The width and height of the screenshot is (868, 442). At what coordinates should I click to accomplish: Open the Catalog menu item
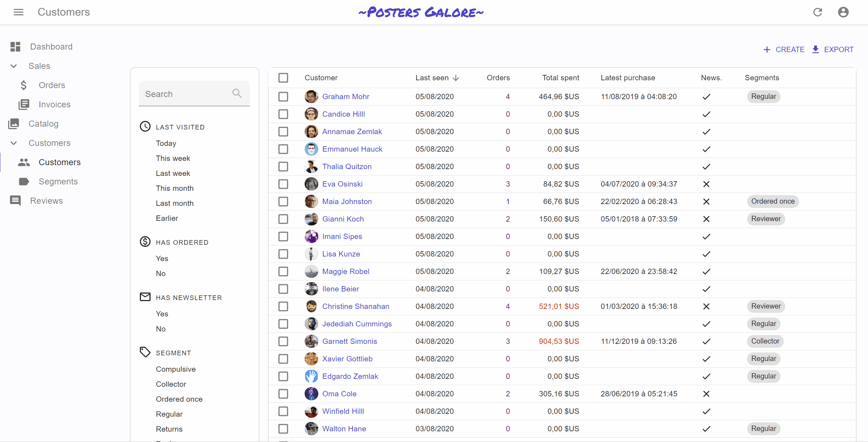(x=44, y=124)
